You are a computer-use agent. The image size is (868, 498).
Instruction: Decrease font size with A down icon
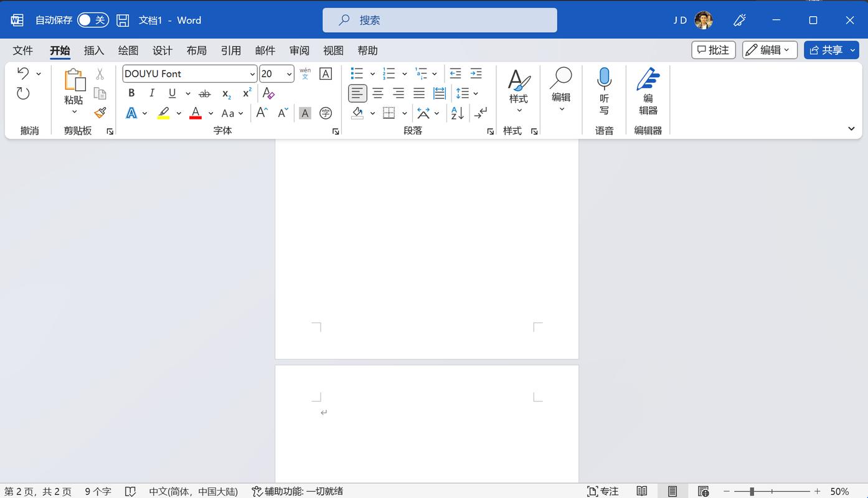pyautogui.click(x=283, y=113)
